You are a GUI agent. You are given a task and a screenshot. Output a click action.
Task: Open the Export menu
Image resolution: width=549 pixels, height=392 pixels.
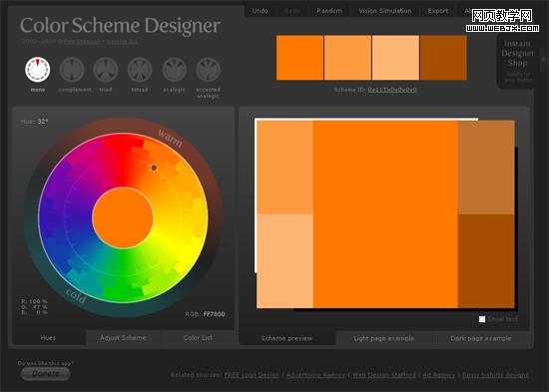tap(438, 11)
